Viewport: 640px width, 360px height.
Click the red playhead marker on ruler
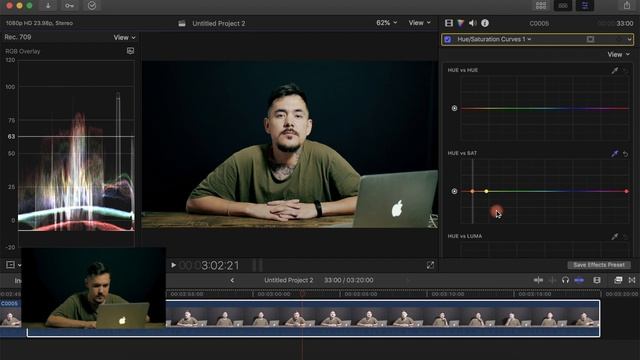[x=302, y=294]
